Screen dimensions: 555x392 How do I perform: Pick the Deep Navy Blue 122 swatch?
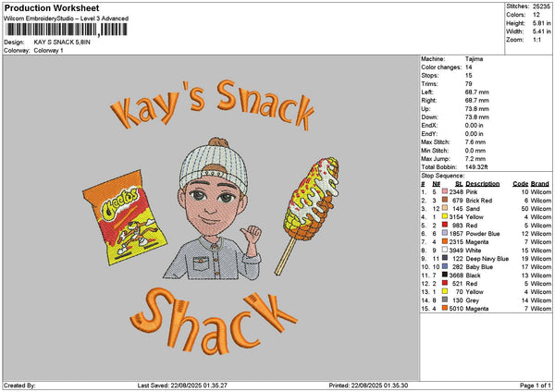pos(445,258)
